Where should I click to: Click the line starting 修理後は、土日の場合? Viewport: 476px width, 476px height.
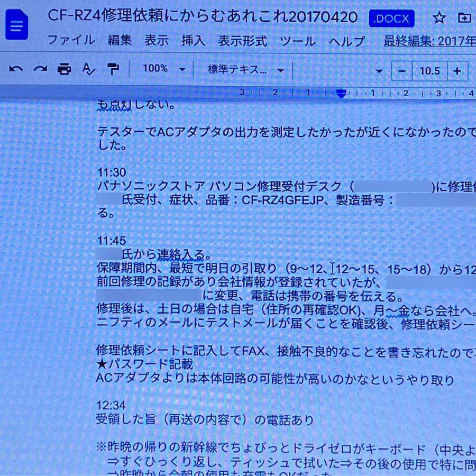coord(286,309)
